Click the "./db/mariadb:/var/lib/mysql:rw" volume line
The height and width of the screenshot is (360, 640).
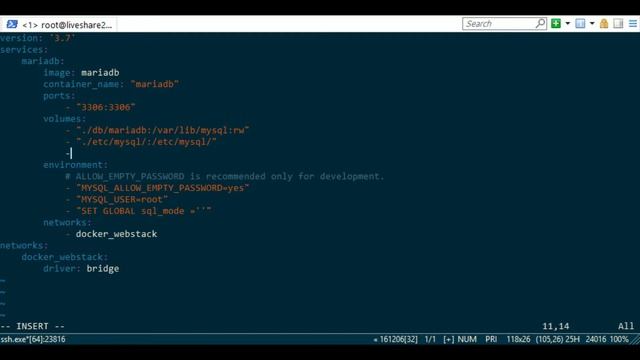[x=162, y=130]
